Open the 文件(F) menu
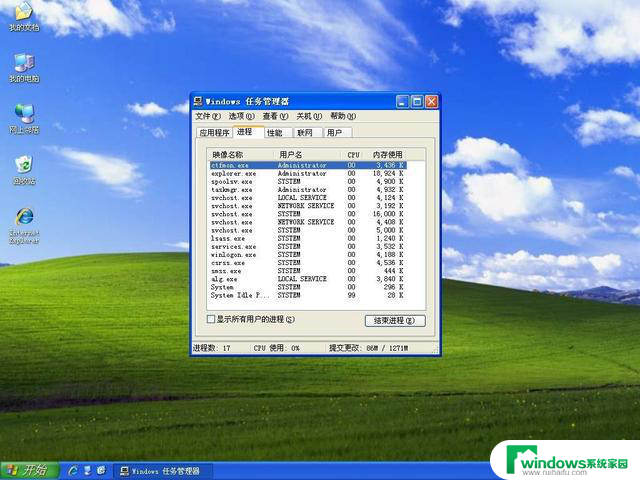This screenshot has width=640, height=480. tap(208, 116)
